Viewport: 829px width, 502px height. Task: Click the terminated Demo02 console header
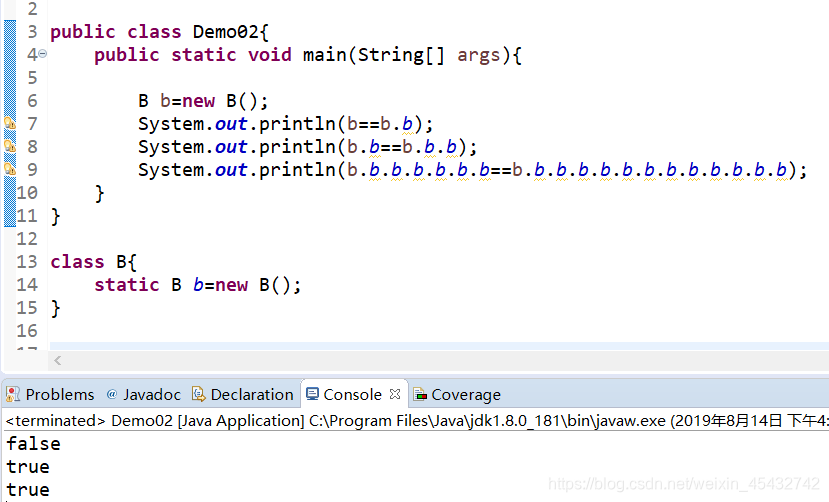pos(417,421)
